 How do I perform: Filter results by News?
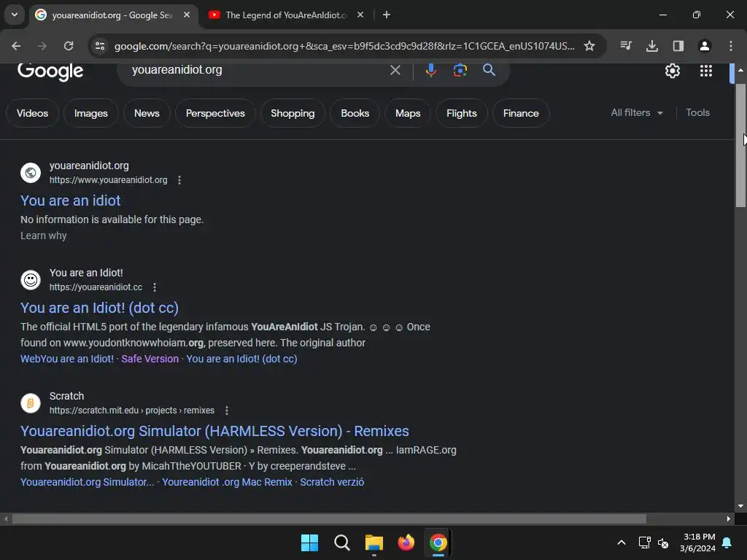[x=147, y=113]
